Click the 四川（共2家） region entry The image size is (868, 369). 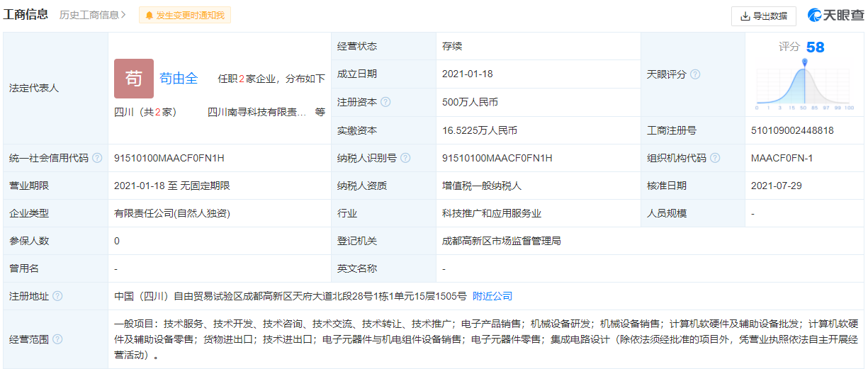(x=145, y=112)
